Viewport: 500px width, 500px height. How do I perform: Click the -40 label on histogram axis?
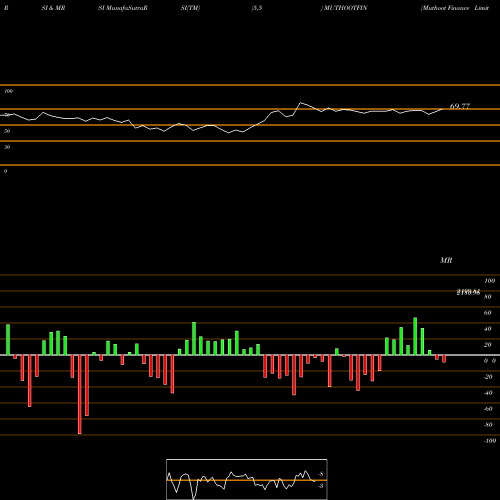click(488, 393)
